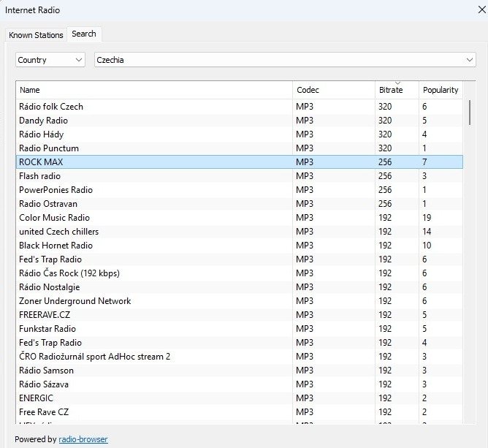Viewport: 488px width, 448px height.
Task: Click bitrate 256 in the Flash radio row
Action: (385, 176)
